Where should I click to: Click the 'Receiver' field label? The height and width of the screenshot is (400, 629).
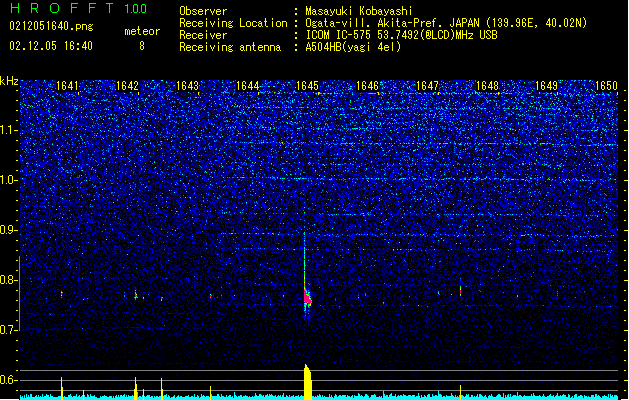coord(203,35)
